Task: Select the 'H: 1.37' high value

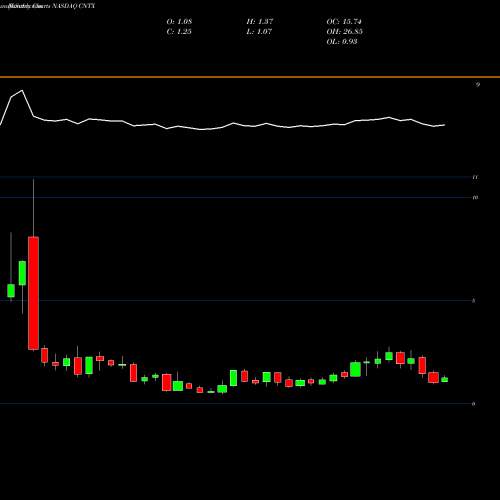Action: (x=260, y=22)
